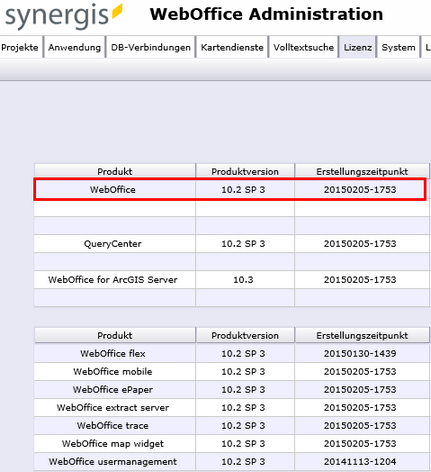Click the timestamp 20150130-1439
Screen dimensions: 431x472
362,353
